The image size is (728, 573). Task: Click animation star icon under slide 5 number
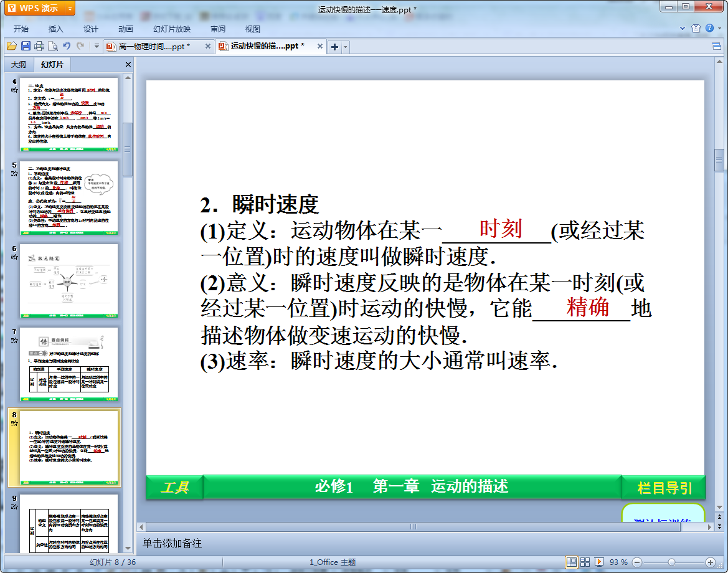tap(14, 174)
